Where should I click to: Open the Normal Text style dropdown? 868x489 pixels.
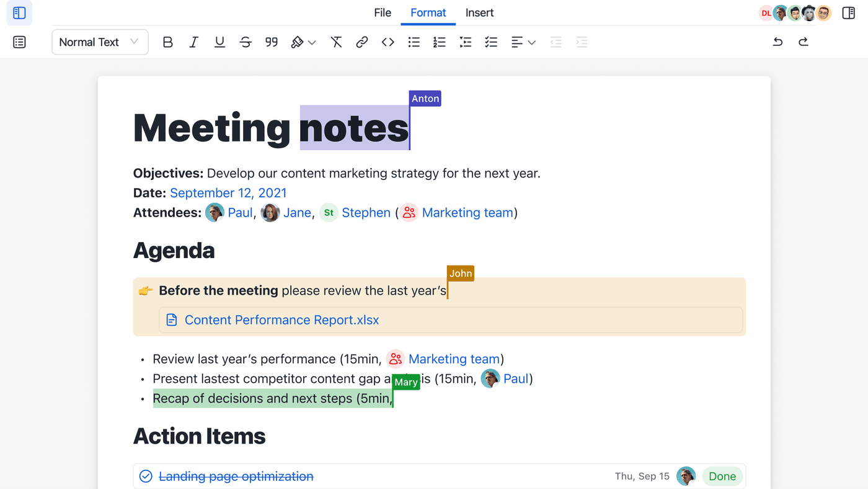click(x=100, y=42)
